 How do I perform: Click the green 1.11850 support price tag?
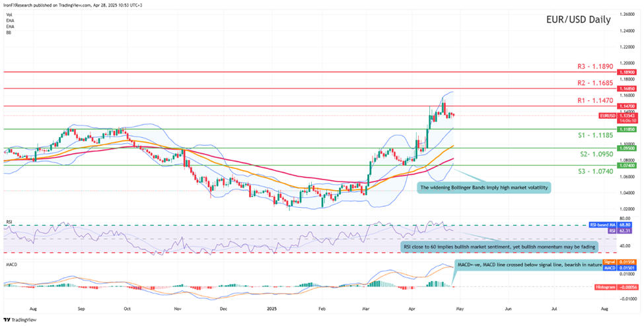(627, 129)
